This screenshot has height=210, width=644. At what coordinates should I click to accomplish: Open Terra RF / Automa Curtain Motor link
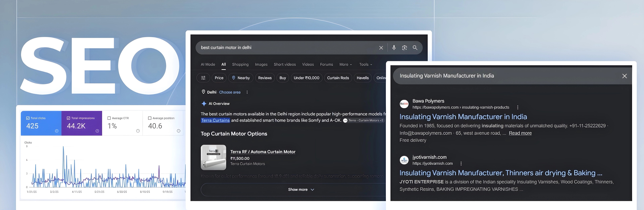263,152
